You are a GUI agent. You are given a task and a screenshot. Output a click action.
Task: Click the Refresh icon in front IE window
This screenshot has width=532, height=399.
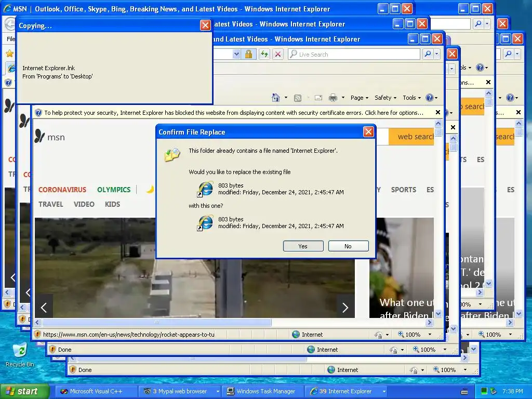264,54
